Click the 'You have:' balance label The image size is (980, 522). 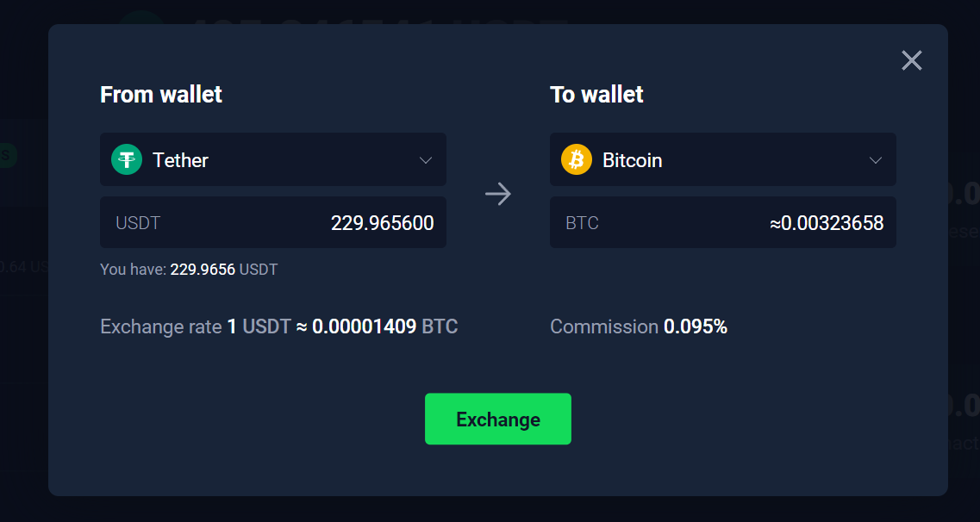tap(133, 270)
